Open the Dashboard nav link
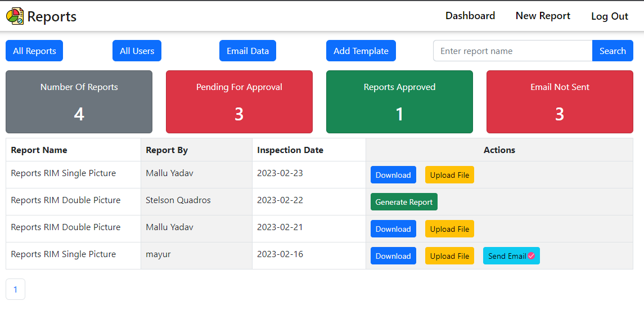The width and height of the screenshot is (644, 310). (470, 16)
